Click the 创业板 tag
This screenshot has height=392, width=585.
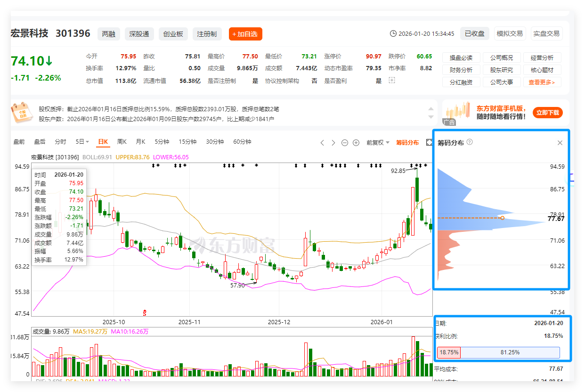173,34
